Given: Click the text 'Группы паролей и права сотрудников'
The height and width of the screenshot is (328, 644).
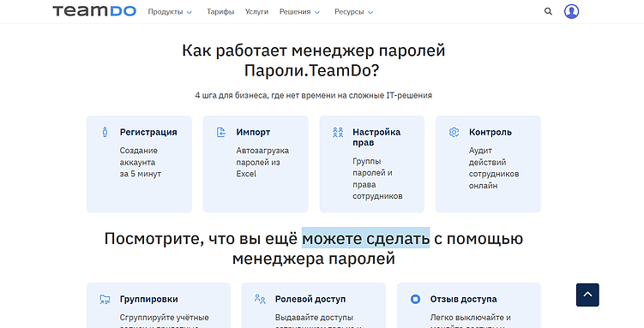Looking at the screenshot, I should click(377, 178).
